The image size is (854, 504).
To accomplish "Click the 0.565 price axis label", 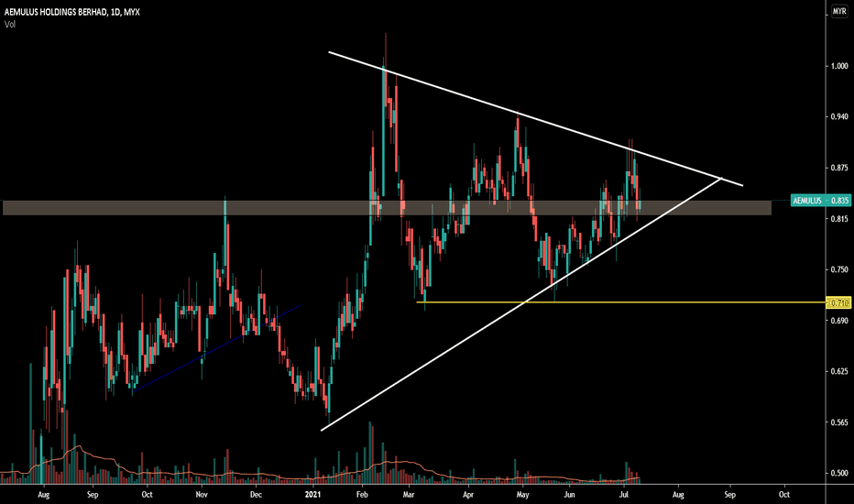I will [x=839, y=422].
